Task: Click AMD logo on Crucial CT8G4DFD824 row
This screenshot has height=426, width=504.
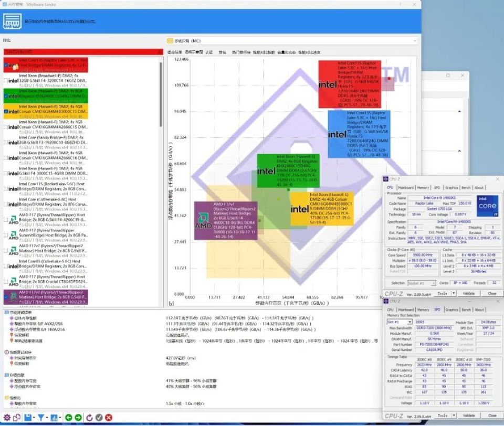Action: coord(14,282)
